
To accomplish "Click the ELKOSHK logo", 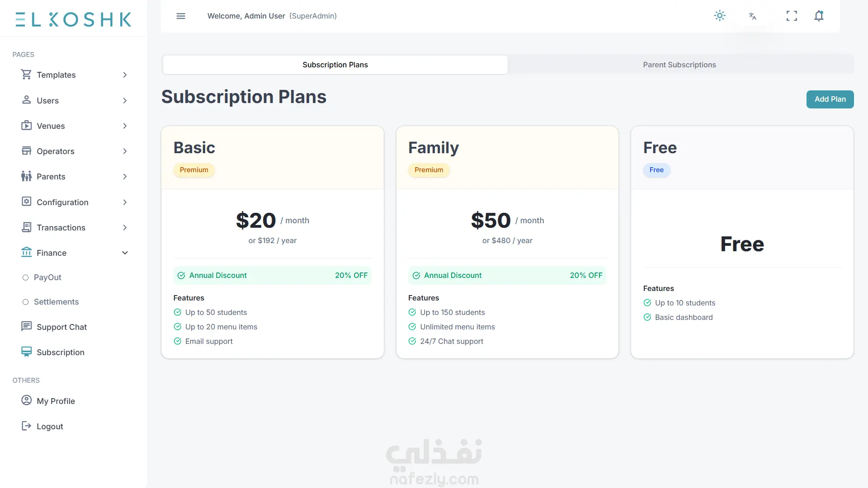I will point(73,19).
